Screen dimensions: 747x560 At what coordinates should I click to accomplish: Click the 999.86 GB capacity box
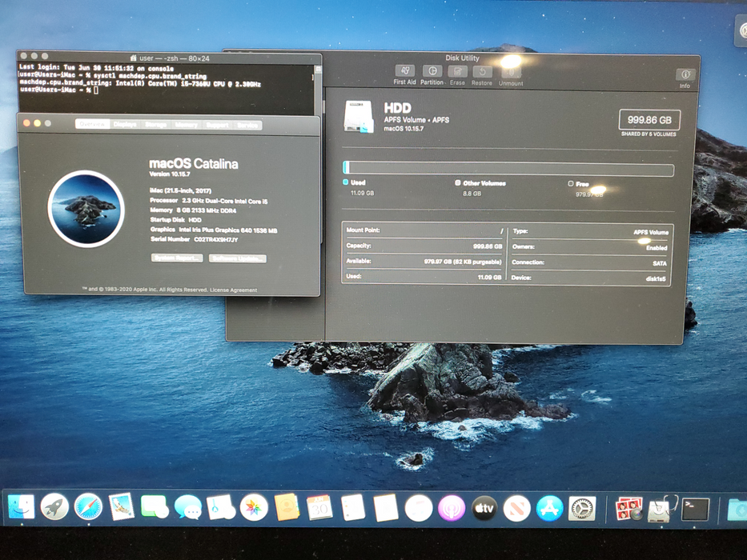coord(649,120)
